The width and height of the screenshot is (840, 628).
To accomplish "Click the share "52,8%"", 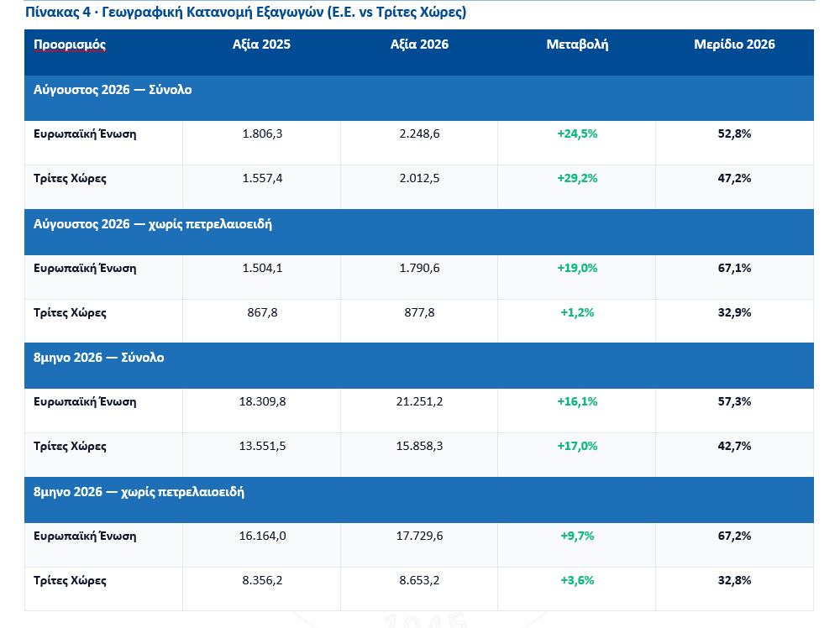I will tap(734, 133).
